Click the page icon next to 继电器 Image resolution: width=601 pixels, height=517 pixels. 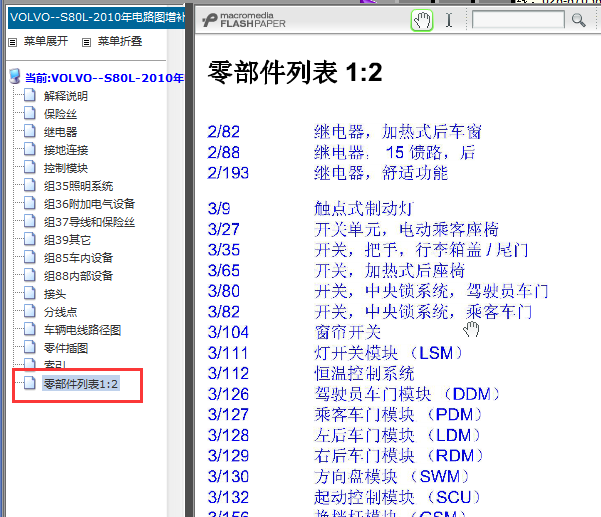pyautogui.click(x=30, y=131)
